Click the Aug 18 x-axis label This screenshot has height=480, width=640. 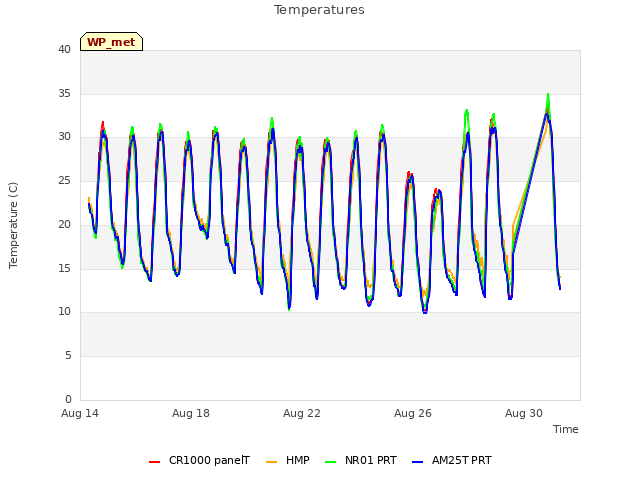pyautogui.click(x=191, y=413)
